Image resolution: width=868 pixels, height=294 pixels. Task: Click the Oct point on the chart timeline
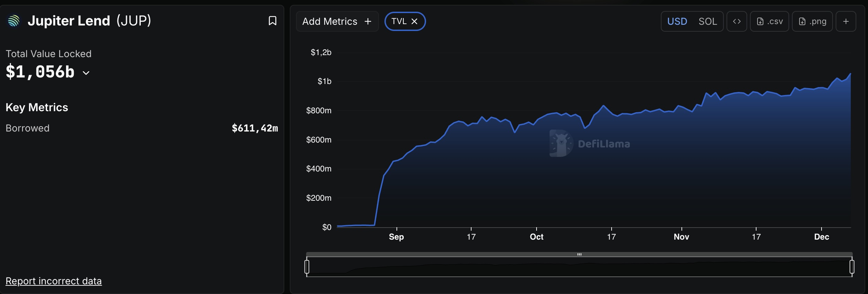click(x=537, y=237)
